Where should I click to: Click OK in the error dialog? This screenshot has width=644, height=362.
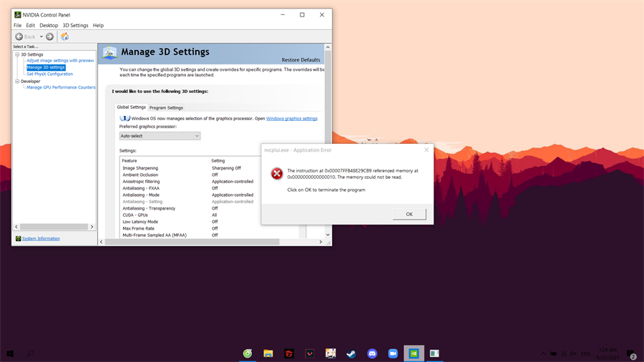(409, 214)
